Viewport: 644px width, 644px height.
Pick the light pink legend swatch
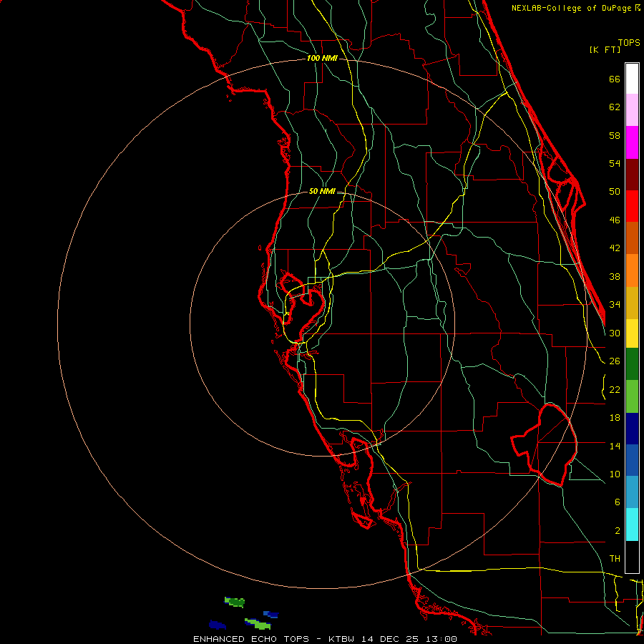(x=632, y=110)
